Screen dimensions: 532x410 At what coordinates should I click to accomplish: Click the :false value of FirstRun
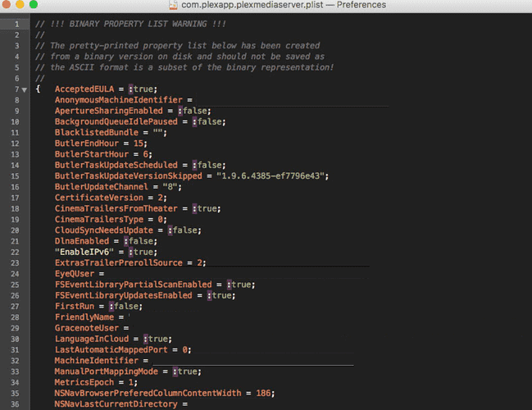(x=124, y=306)
